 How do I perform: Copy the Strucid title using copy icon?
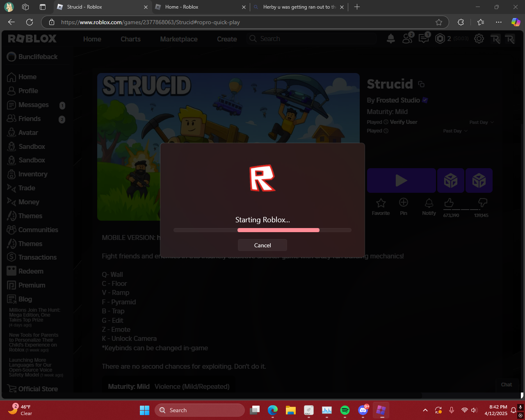(421, 84)
